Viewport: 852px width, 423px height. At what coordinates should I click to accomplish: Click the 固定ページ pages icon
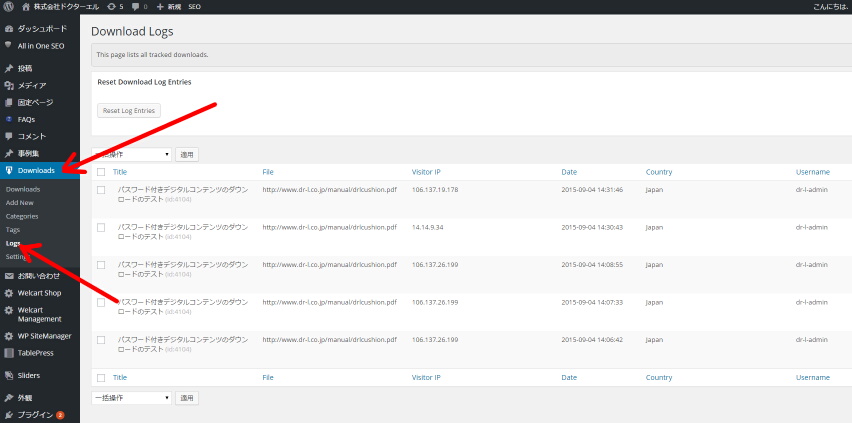pos(9,102)
